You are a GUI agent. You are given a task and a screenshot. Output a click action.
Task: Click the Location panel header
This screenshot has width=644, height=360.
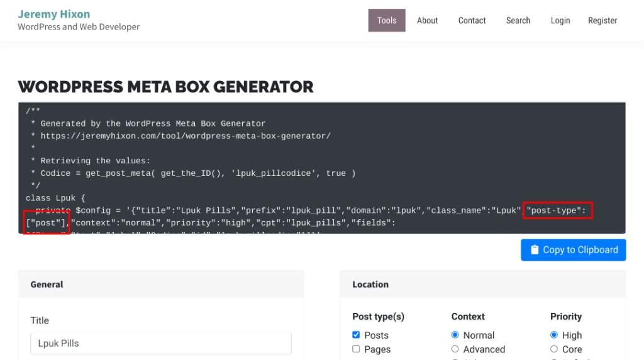pos(482,285)
